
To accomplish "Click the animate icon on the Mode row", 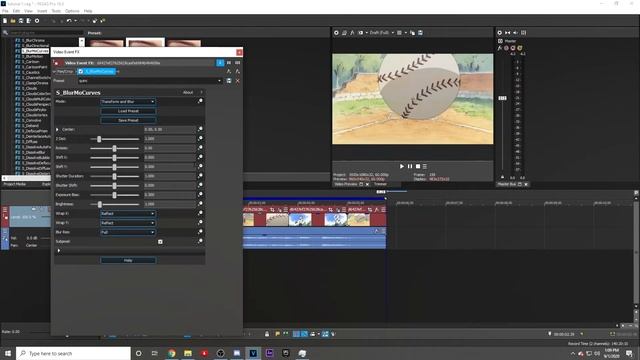I will (200, 101).
